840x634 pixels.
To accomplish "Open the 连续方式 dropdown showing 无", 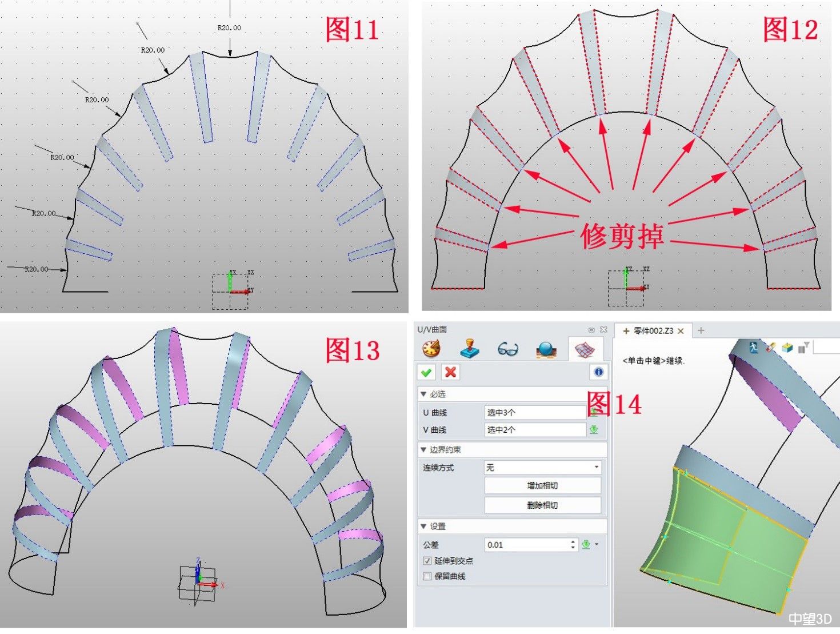I will 542,468.
